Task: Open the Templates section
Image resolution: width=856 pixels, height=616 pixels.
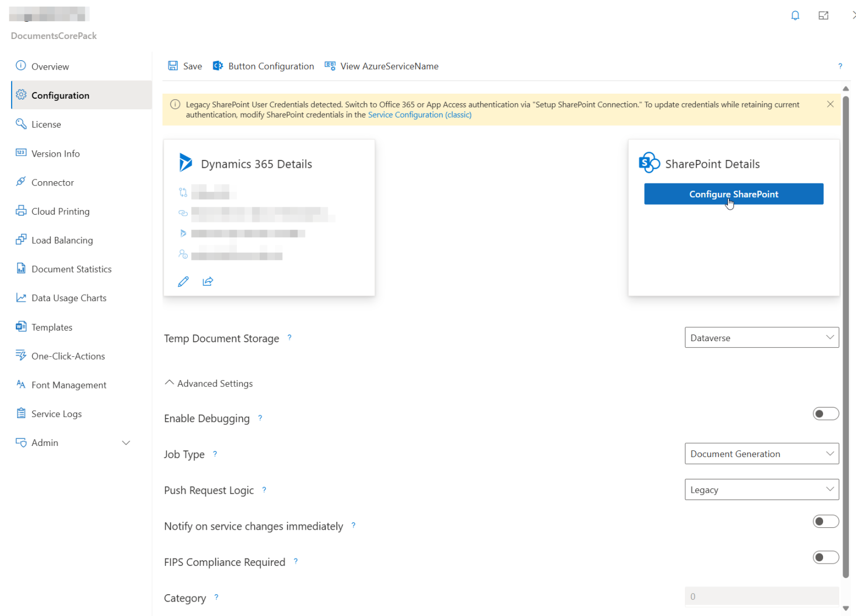Action: click(x=52, y=327)
